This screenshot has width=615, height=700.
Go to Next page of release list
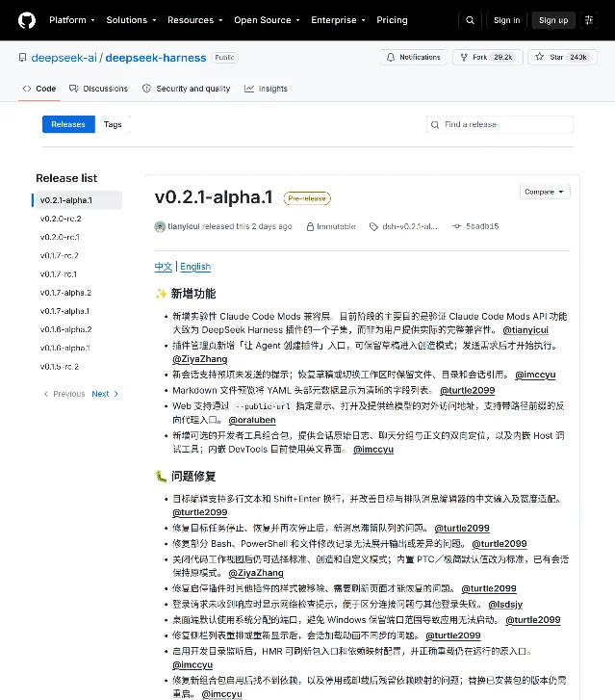point(105,394)
